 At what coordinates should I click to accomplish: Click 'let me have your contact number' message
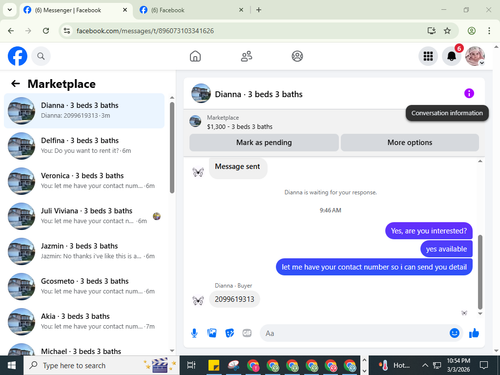374,267
